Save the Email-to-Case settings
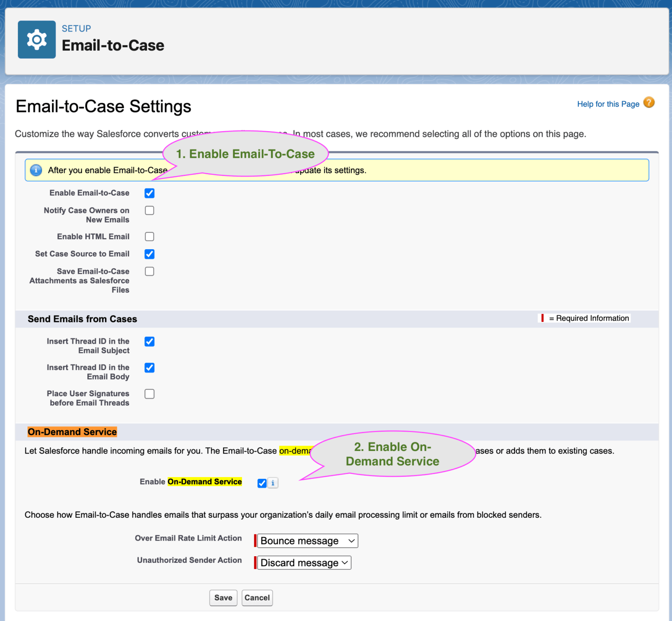This screenshot has height=621, width=672. 223,598
